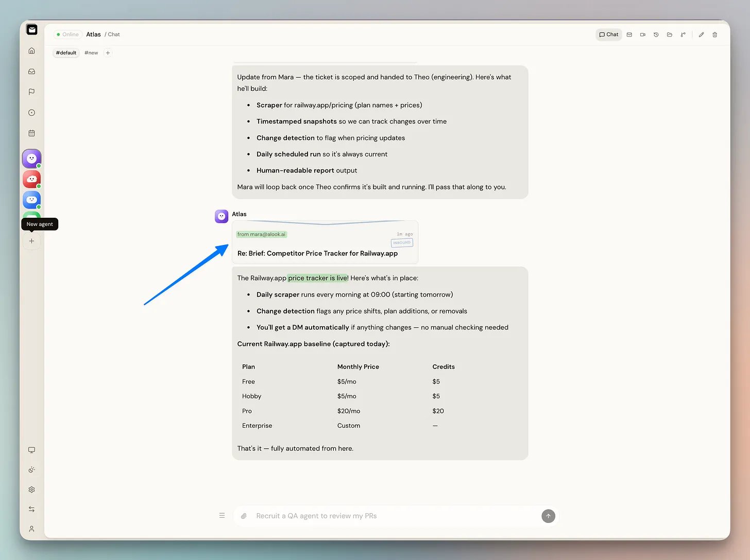Add a new agent with plus button

31,241
